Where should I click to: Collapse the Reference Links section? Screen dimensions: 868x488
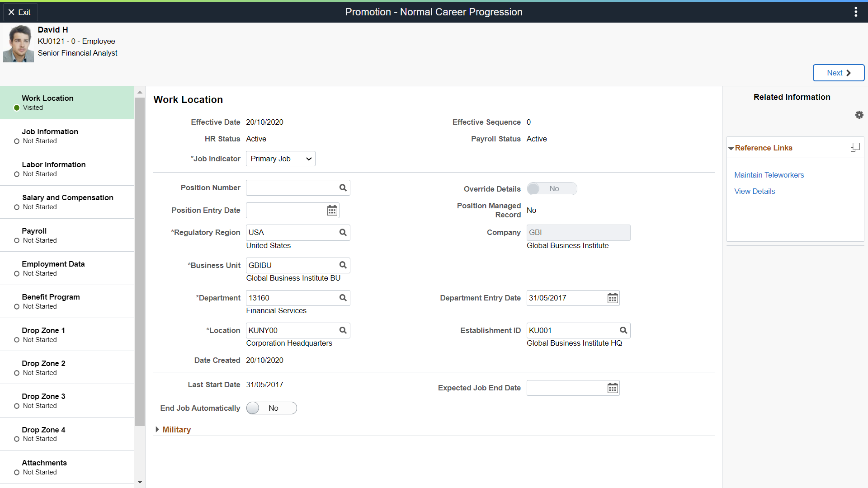(731, 148)
